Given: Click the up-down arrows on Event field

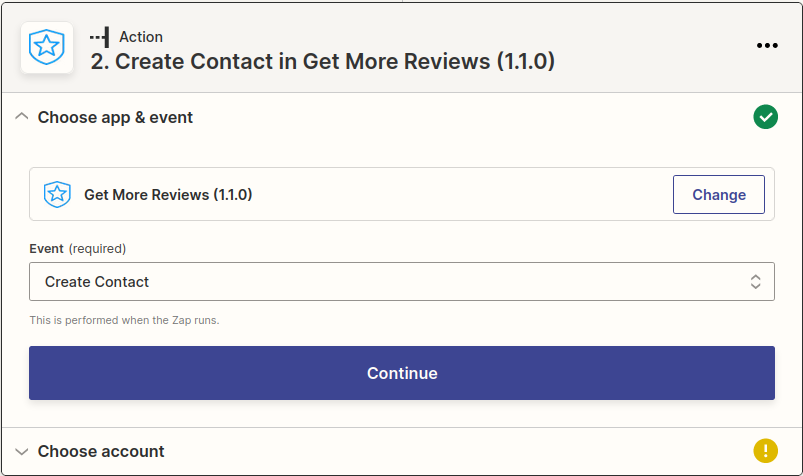Looking at the screenshot, I should pos(756,282).
